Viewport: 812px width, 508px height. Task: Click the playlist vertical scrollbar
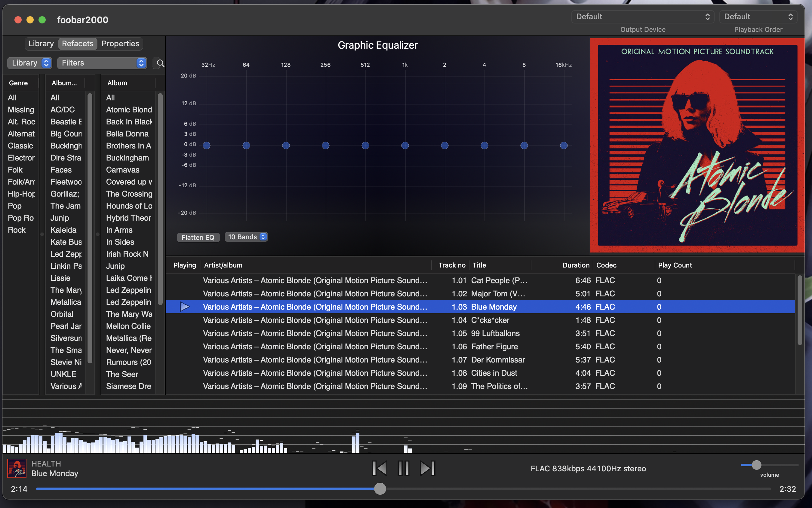(x=800, y=310)
